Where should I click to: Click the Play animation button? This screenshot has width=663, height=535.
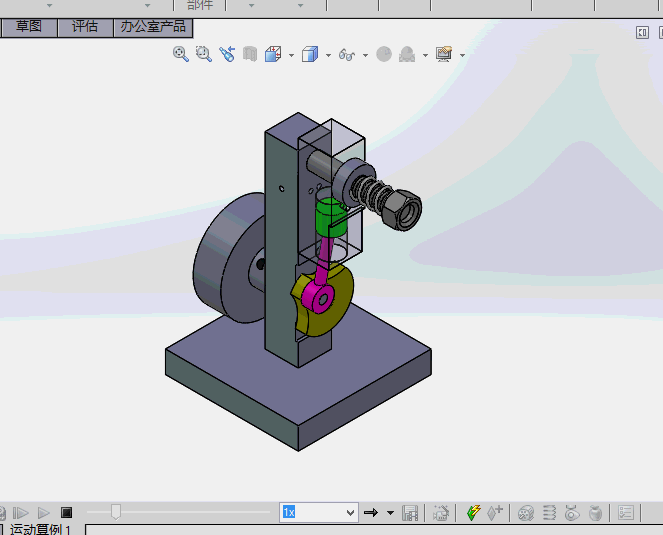44,513
